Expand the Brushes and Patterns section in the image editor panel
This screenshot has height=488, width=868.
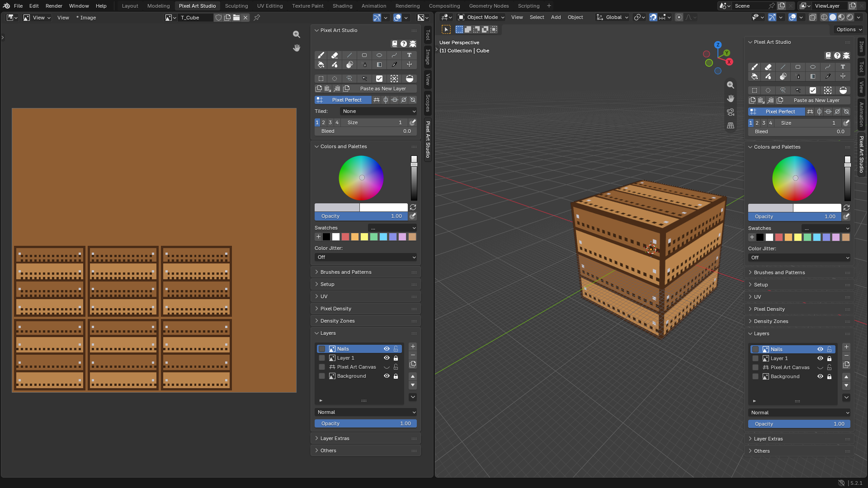click(366, 272)
